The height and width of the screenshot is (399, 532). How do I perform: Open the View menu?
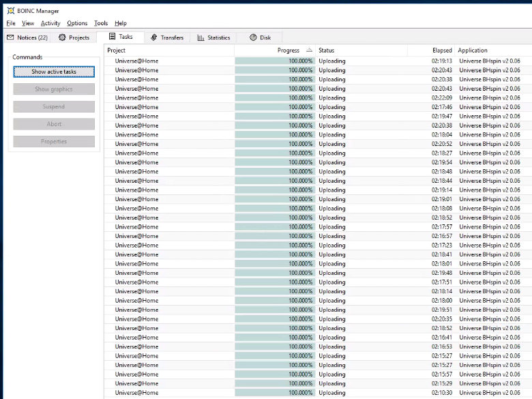pos(28,23)
